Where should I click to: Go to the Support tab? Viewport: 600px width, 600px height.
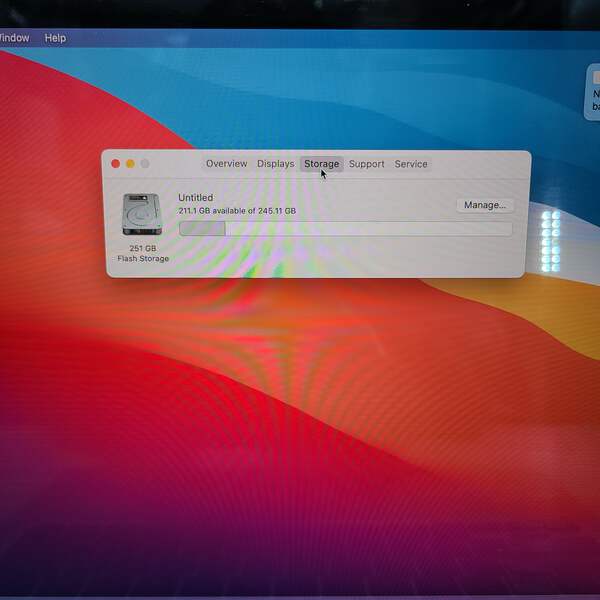pyautogui.click(x=367, y=164)
